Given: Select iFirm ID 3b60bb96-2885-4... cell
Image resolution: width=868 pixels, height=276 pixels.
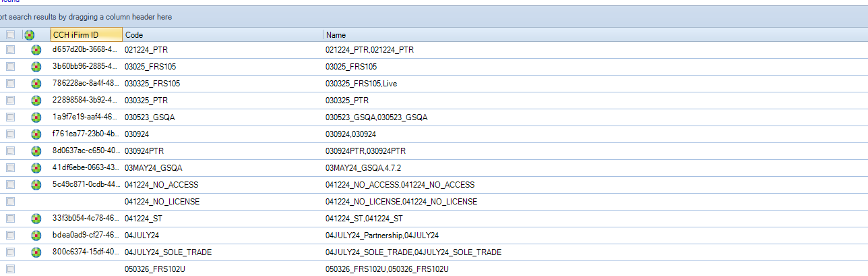Looking at the screenshot, I should [86, 67].
